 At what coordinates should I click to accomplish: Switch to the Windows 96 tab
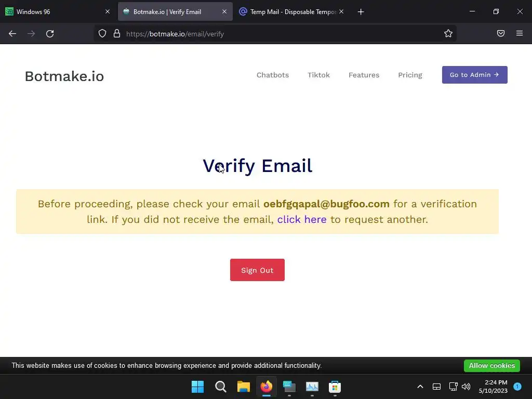click(58, 11)
